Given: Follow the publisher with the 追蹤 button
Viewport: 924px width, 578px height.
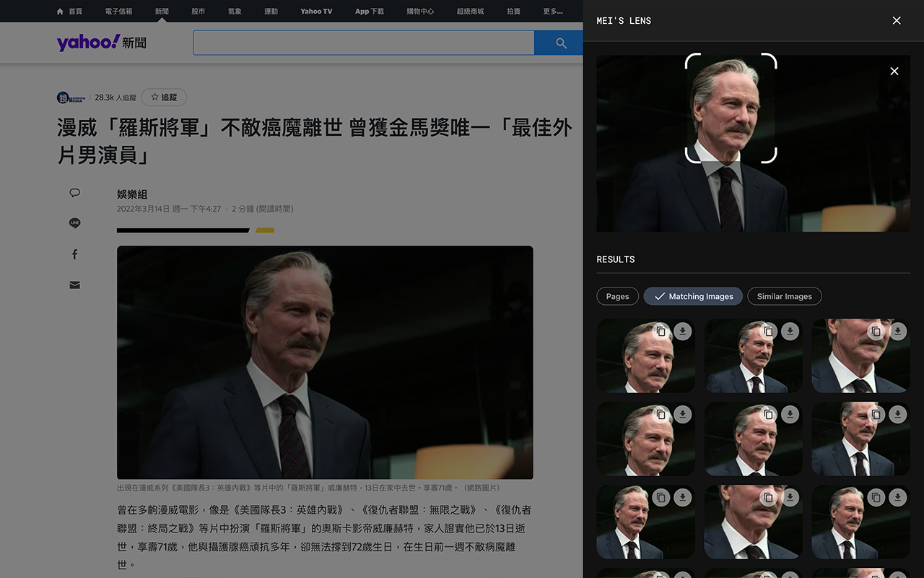Looking at the screenshot, I should coord(164,98).
